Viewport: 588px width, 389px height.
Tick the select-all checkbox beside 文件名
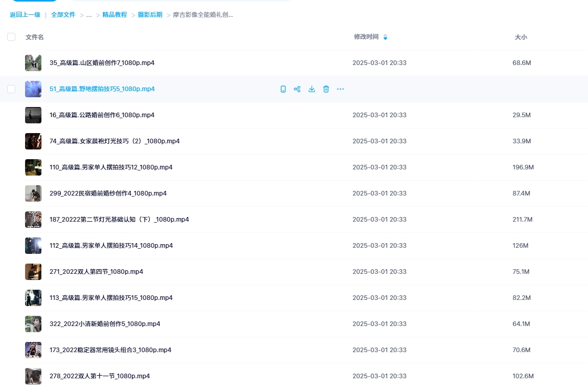(x=11, y=37)
